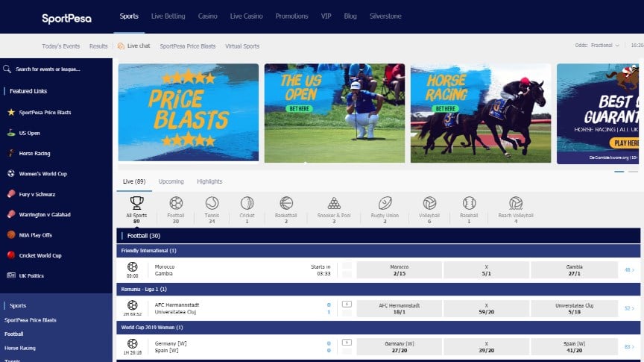Select the All Sports trophy filter
Image resolution: width=644 pixels, height=362 pixels.
coord(136,203)
